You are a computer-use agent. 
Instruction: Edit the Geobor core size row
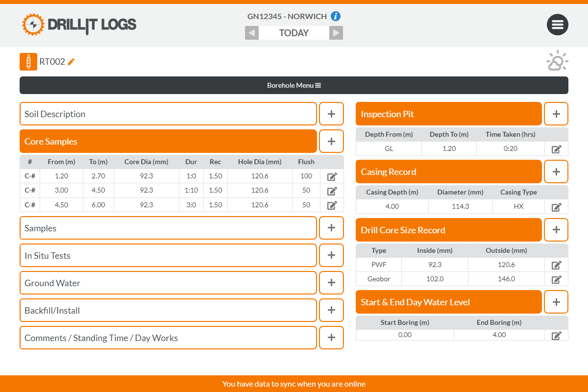pyautogui.click(x=556, y=279)
